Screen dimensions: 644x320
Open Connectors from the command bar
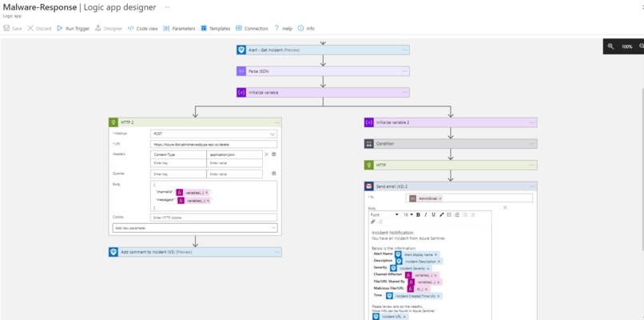[x=252, y=28]
